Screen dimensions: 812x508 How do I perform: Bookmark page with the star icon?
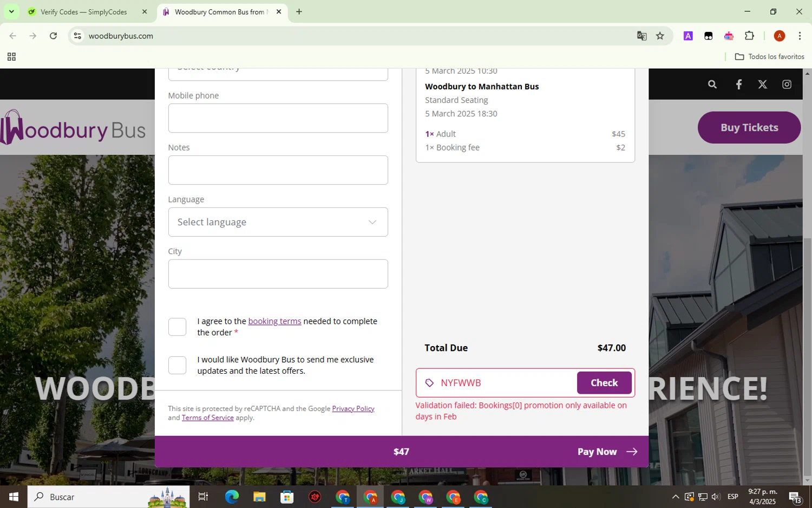click(x=660, y=36)
